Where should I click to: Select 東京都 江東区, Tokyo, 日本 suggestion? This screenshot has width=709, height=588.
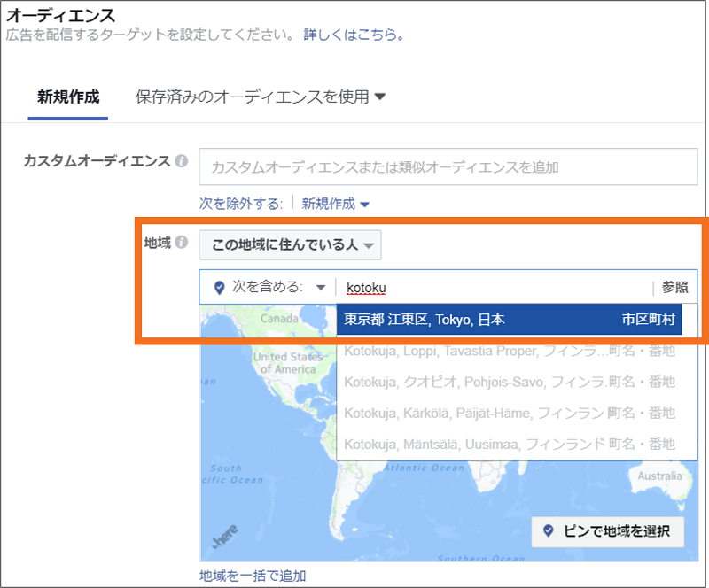click(509, 320)
